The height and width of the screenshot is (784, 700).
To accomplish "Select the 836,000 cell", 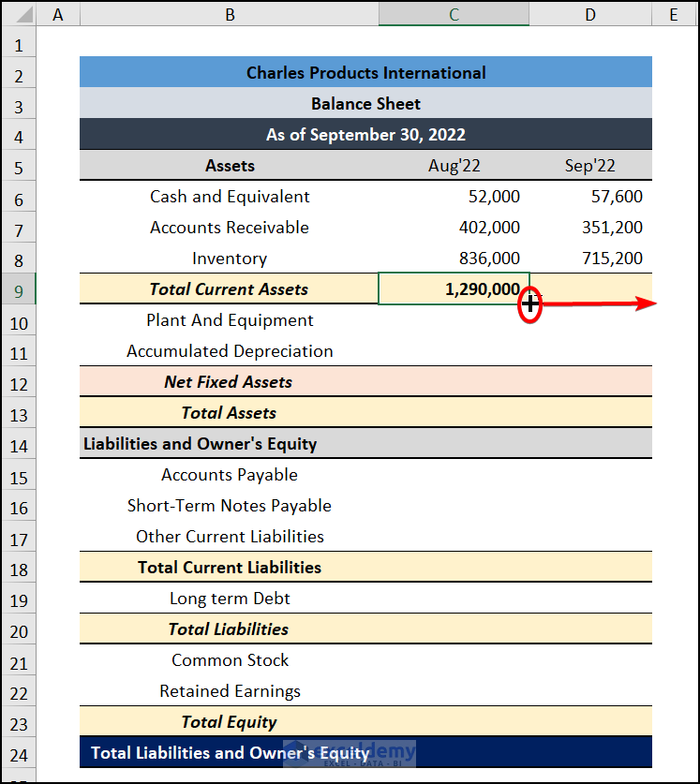I will (454, 258).
